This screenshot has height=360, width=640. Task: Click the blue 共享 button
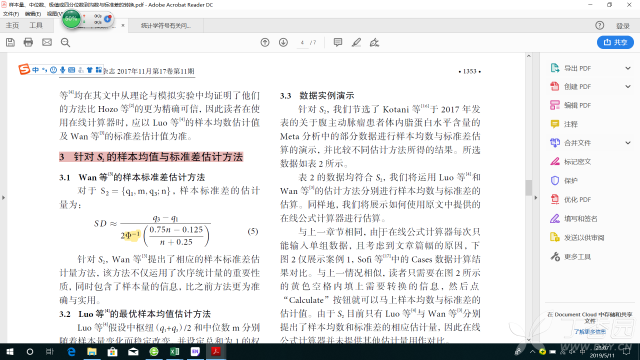click(x=615, y=42)
